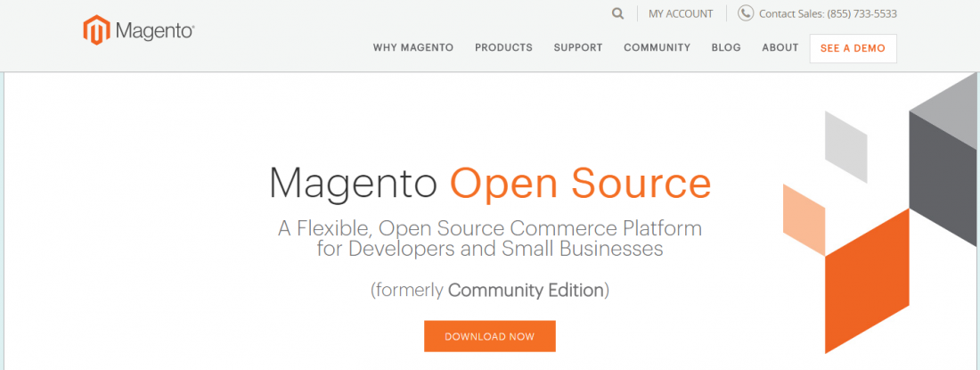This screenshot has height=370, width=980.
Task: Click the 'for Developers and Small Businesses' line
Action: pyautogui.click(x=490, y=249)
